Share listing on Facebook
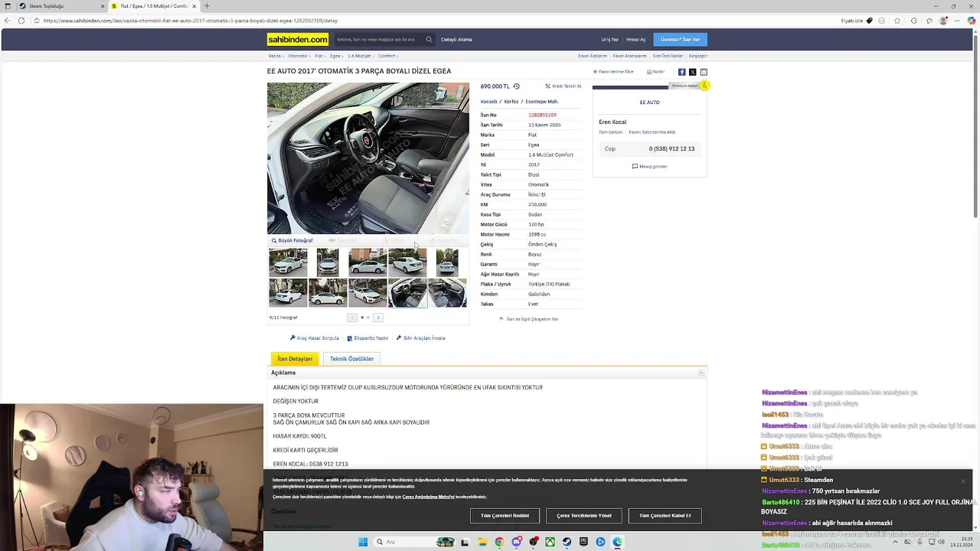The height and width of the screenshot is (551, 980). coord(681,72)
